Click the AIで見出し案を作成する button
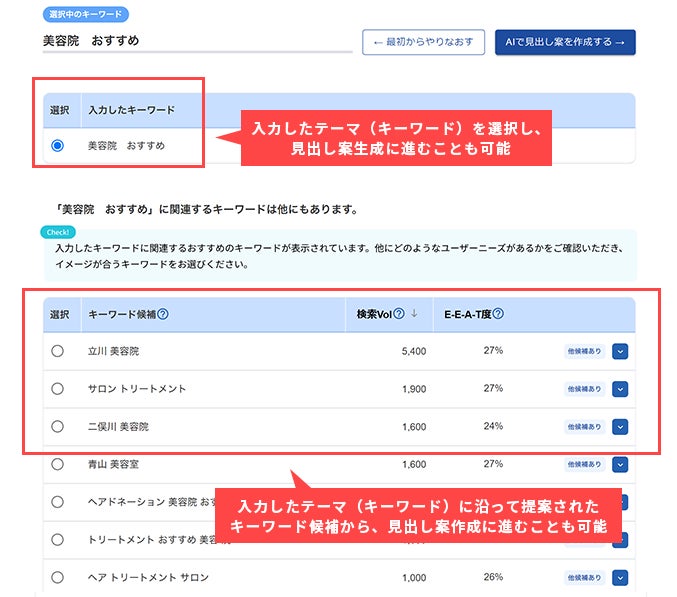The height and width of the screenshot is (597, 677). point(565,42)
